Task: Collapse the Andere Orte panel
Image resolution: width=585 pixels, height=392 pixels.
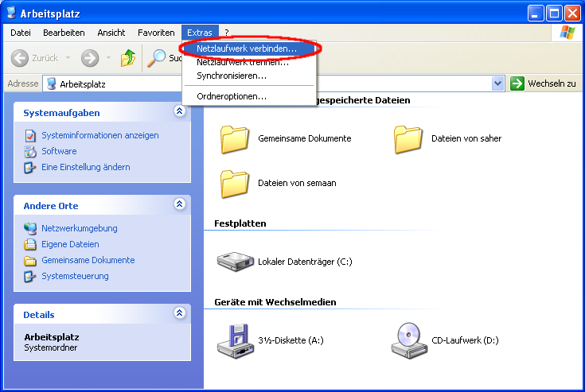Action: click(179, 205)
